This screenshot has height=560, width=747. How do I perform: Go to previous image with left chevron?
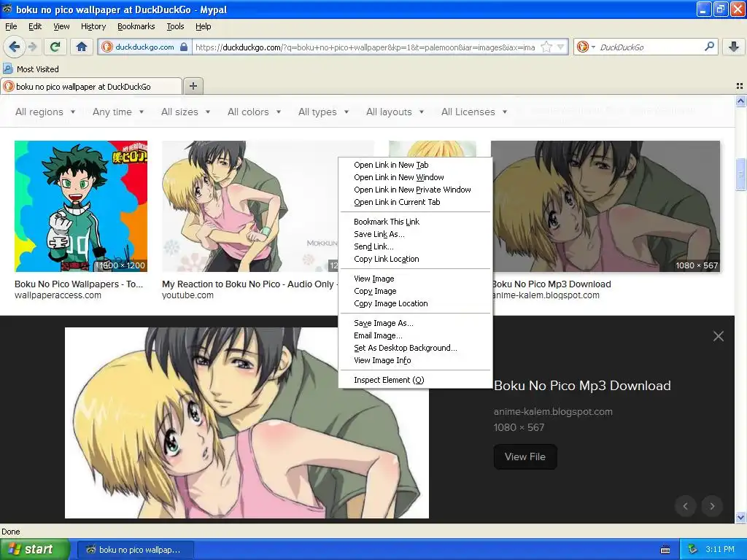click(x=686, y=506)
